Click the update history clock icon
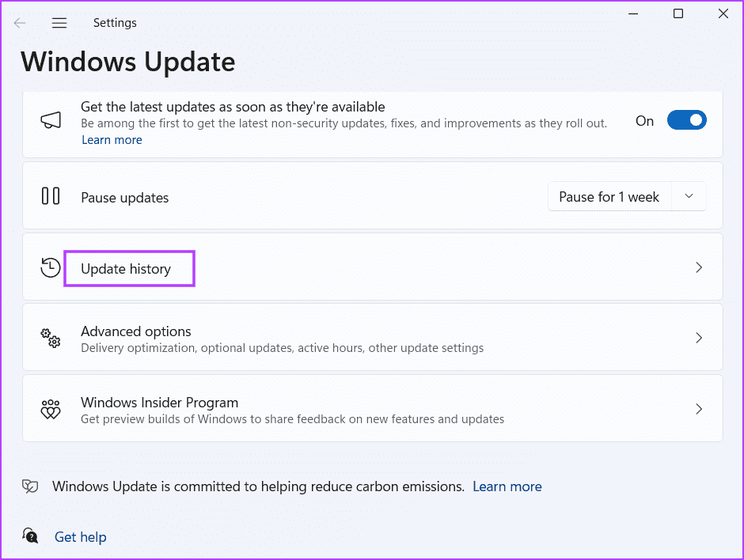This screenshot has width=744, height=560. click(51, 267)
